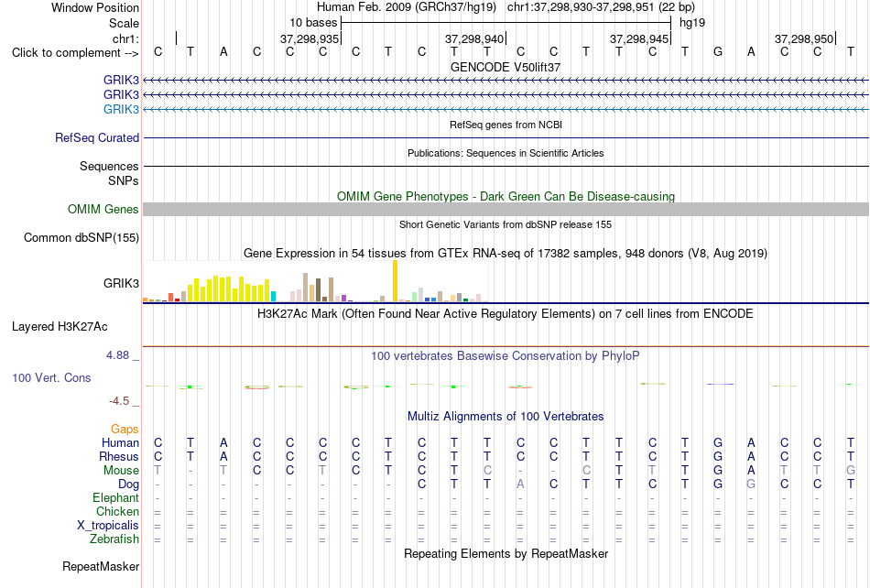Select the Dog species row label
The height and width of the screenshot is (588, 870).
(128, 485)
